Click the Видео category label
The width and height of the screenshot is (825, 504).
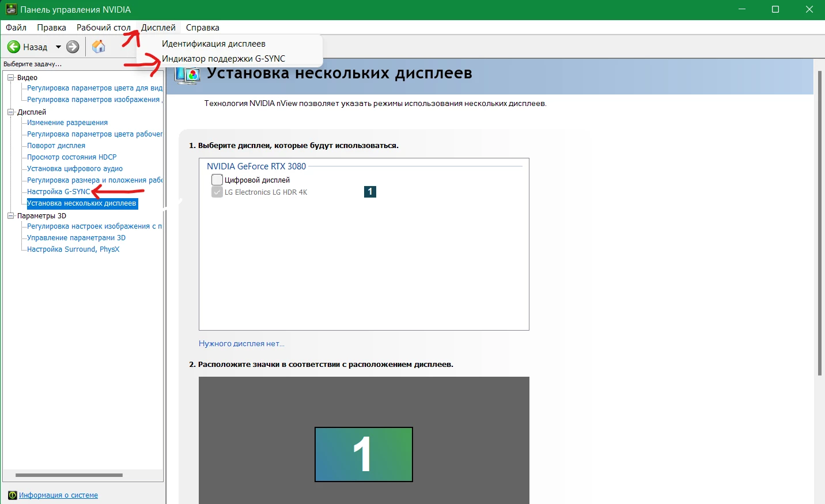pos(27,77)
